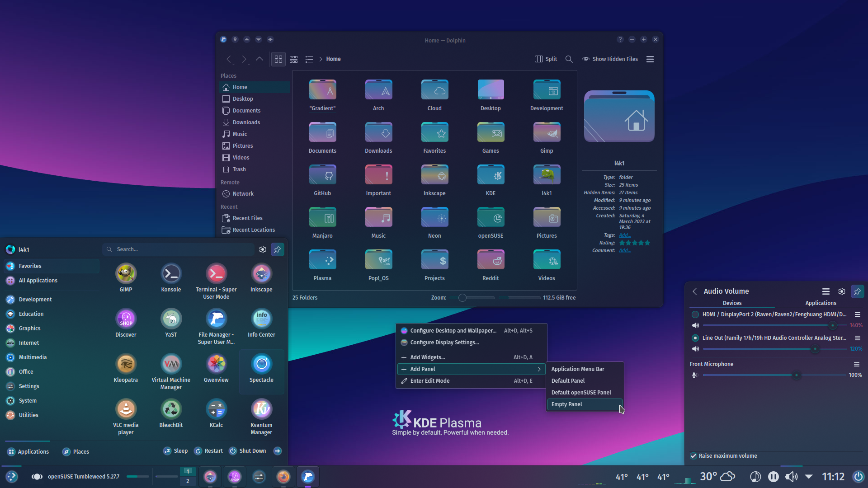The image size is (868, 488).
Task: Click the Dolphin search magnifier icon
Action: (x=569, y=59)
